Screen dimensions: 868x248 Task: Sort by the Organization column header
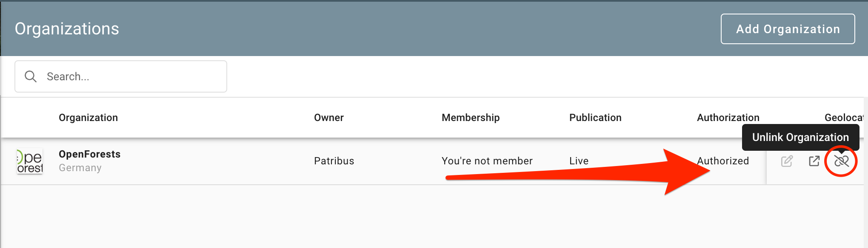click(88, 118)
